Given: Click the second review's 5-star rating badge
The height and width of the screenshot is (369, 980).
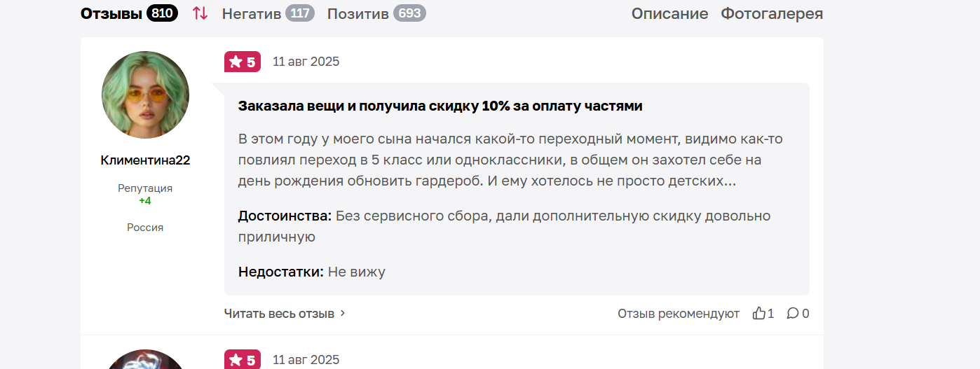Looking at the screenshot, I should [243, 360].
